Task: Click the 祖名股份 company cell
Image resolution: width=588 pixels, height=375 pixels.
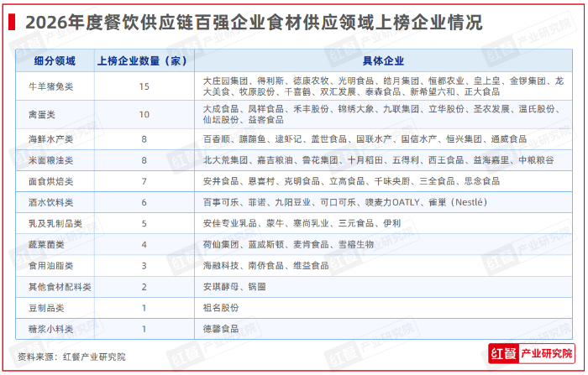Action: pos(220,309)
